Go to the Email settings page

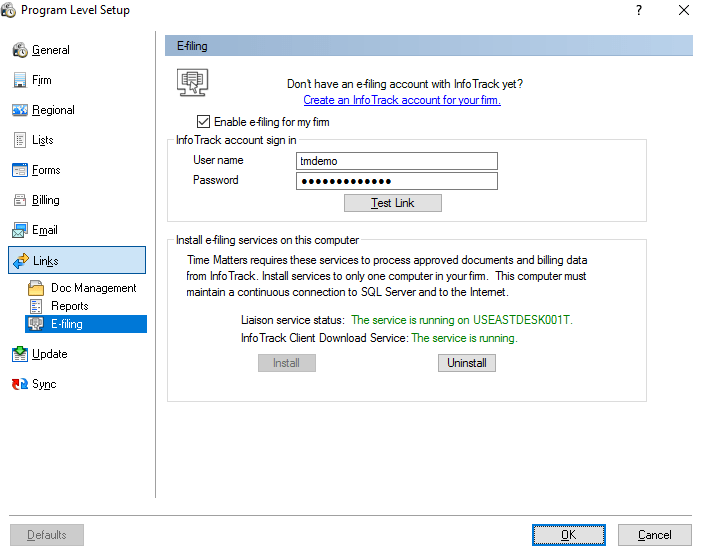pyautogui.click(x=45, y=230)
